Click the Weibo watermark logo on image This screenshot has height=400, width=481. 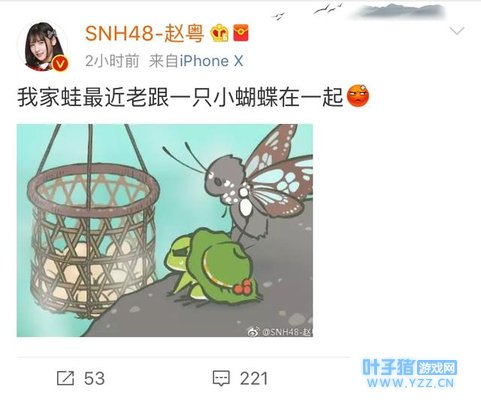tap(253, 331)
